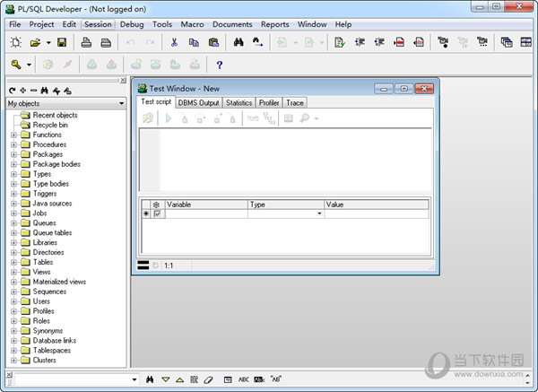Image resolution: width=538 pixels, height=392 pixels.
Task: Toggle the quoted "AB" whole-word search option
Action: click(x=276, y=379)
